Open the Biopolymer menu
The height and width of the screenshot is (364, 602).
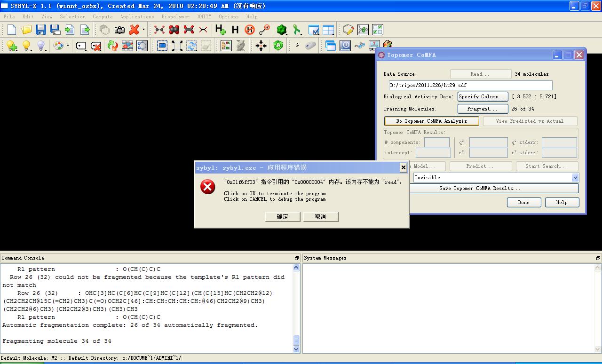click(175, 16)
